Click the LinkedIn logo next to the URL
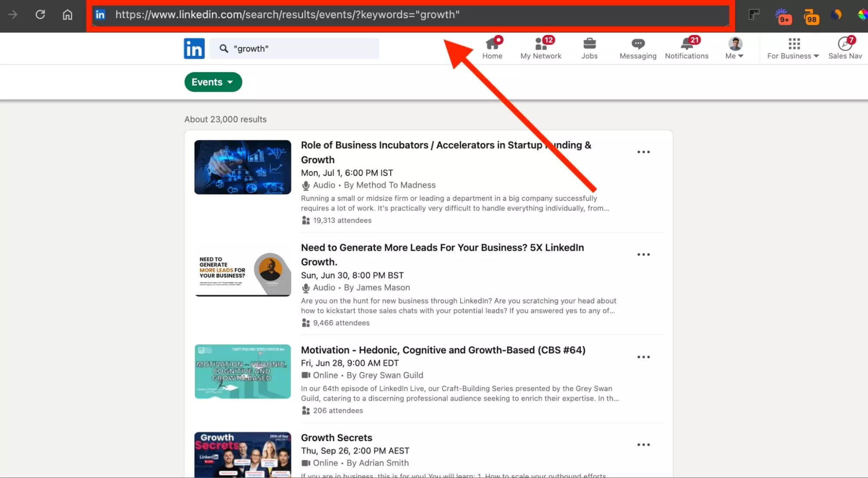Viewport: 868px width, 478px height. click(100, 14)
